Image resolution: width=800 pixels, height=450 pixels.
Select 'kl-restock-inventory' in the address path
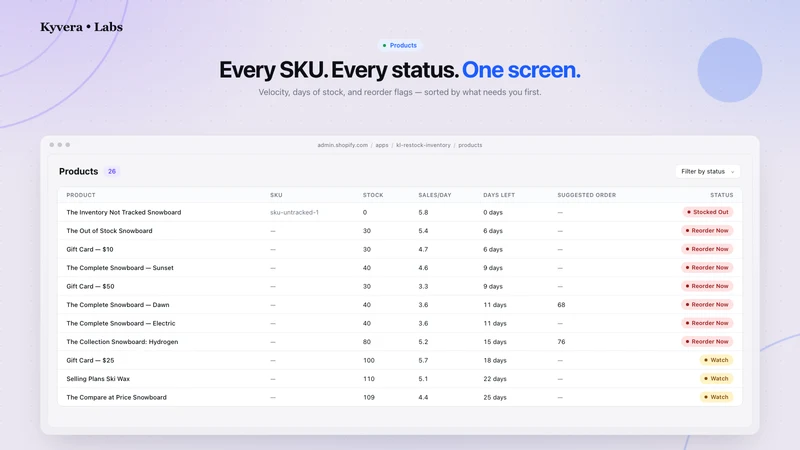click(423, 145)
